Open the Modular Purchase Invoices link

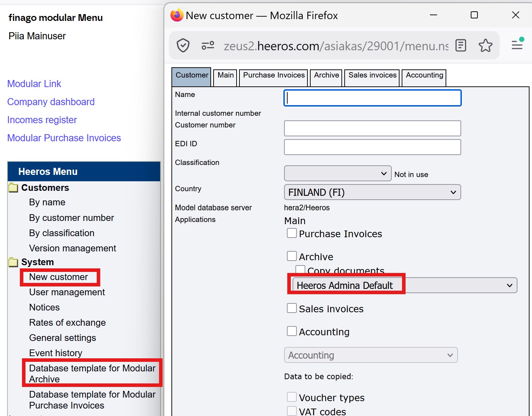coord(64,138)
